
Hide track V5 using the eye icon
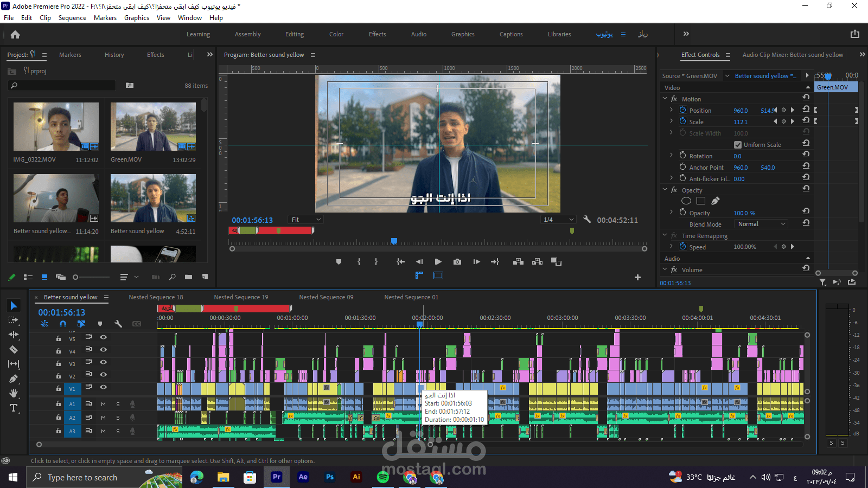pyautogui.click(x=103, y=337)
